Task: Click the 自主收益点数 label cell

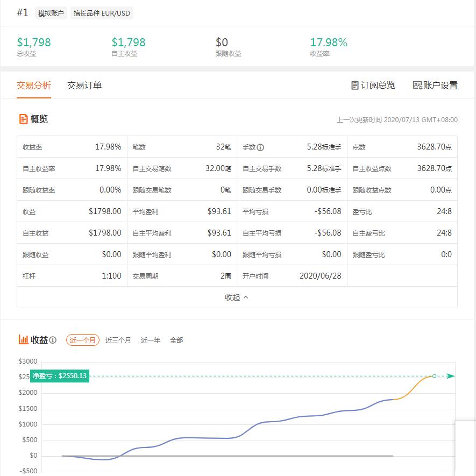Action: pos(372,169)
